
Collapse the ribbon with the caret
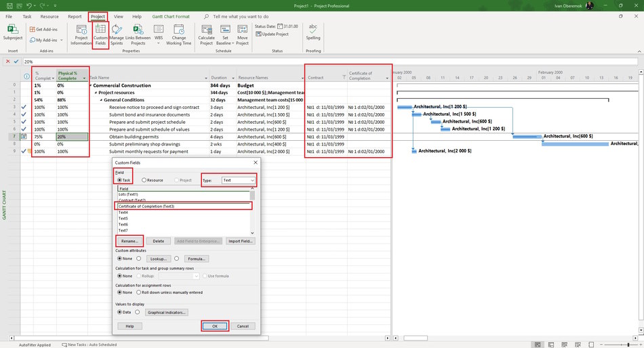click(639, 51)
